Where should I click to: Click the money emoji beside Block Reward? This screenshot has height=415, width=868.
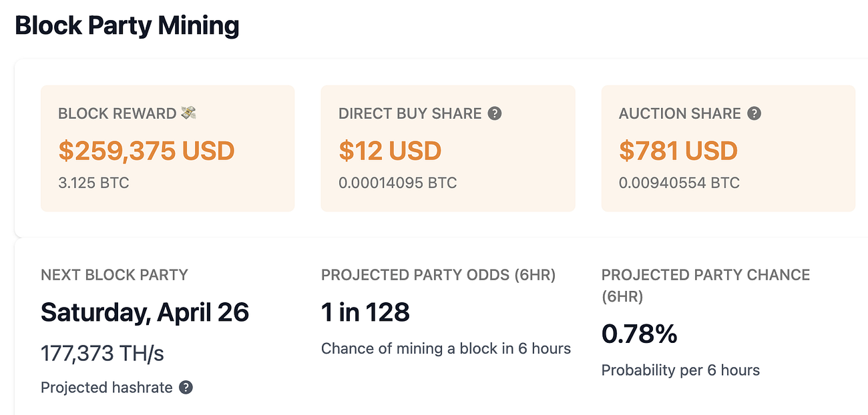tap(189, 113)
